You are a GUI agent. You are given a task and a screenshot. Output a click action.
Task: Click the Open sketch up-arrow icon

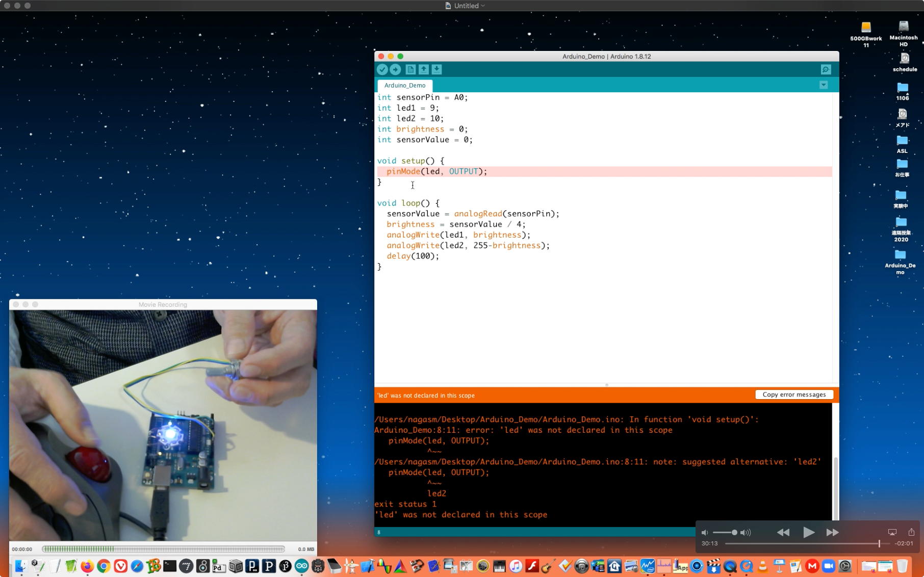point(424,70)
